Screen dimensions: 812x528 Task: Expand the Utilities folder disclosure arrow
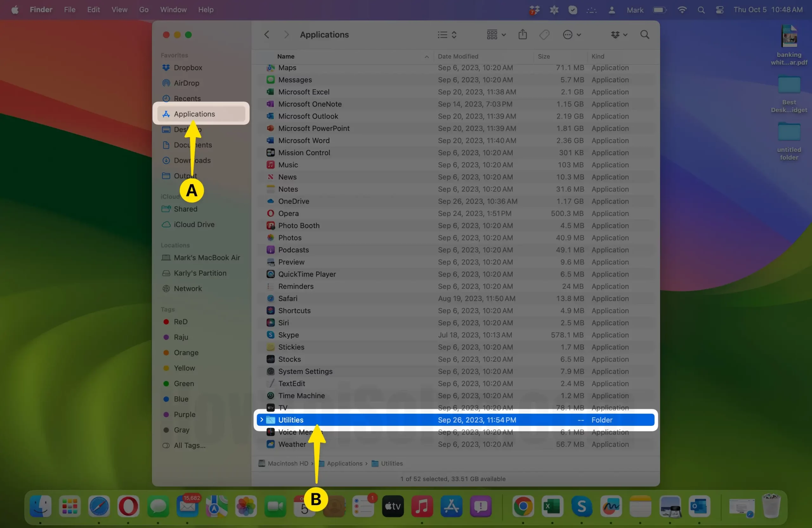(x=262, y=420)
